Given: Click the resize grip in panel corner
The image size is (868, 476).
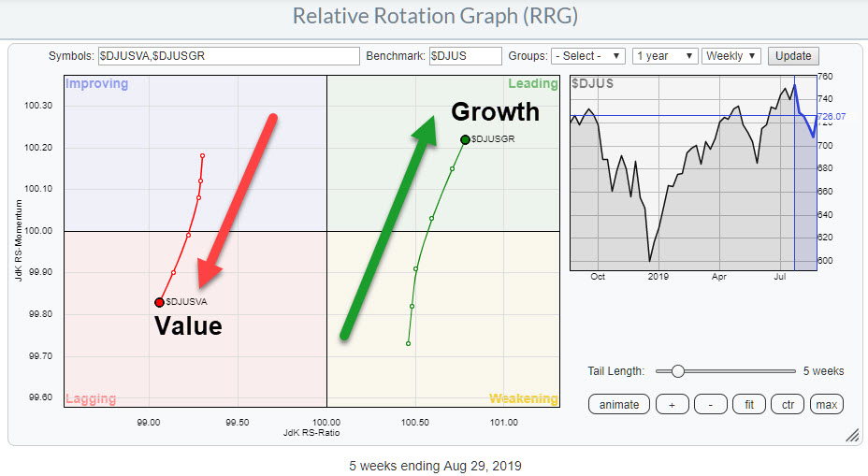Looking at the screenshot, I should click(851, 435).
